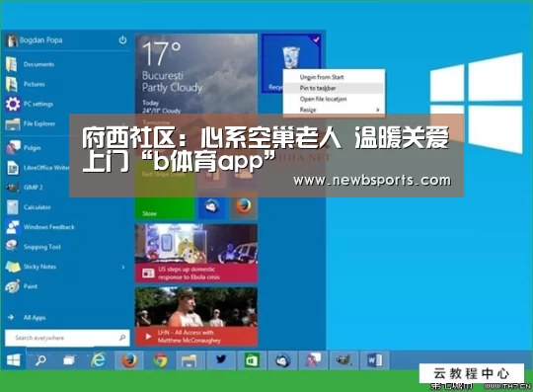The width and height of the screenshot is (533, 392).
Task: Toggle the Recycle Bin tile checkmark
Action: click(316, 39)
